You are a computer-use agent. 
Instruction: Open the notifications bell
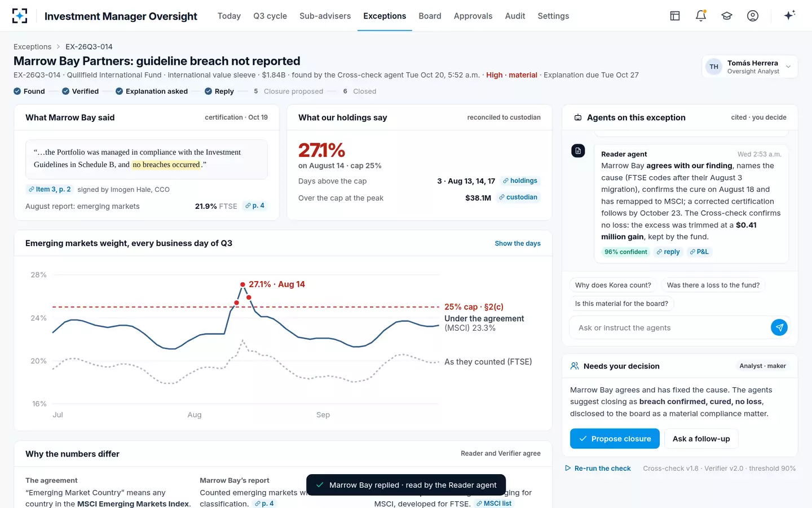(701, 16)
